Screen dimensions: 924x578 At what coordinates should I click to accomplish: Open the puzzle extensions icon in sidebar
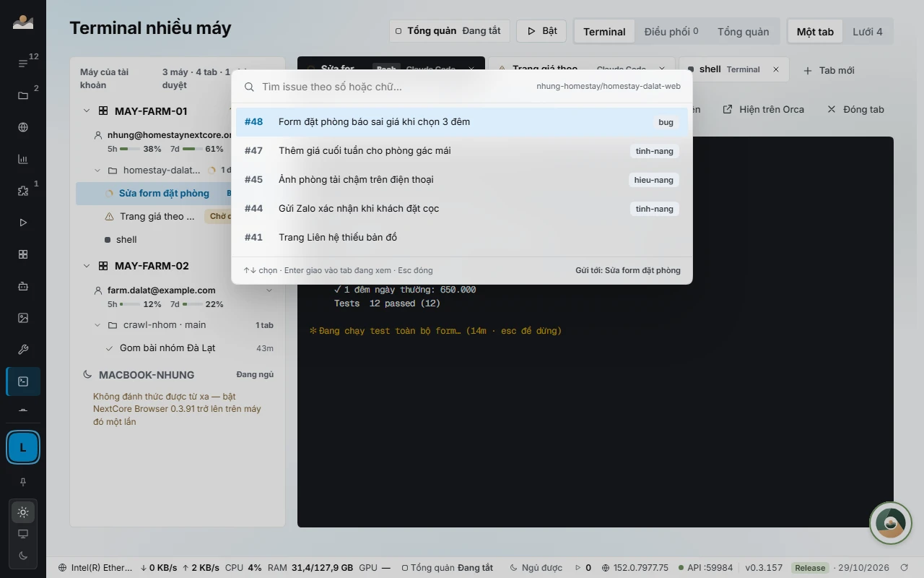pos(23,191)
